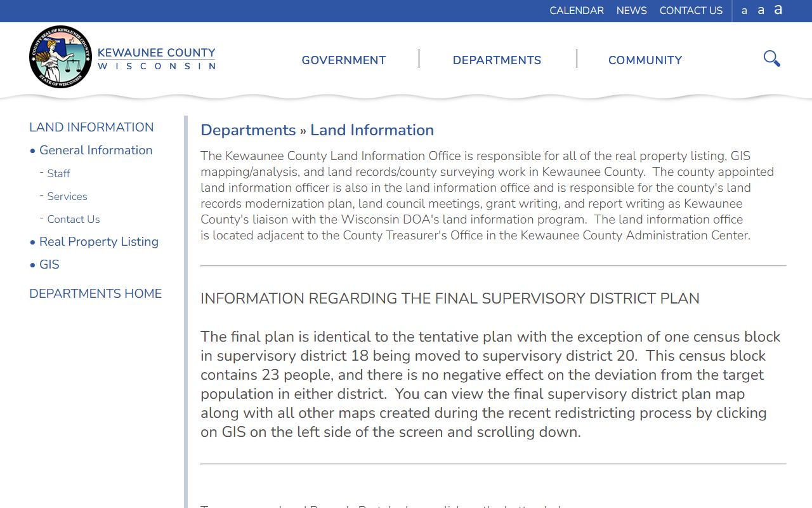The image size is (812, 508).
Task: Click the Final Supervisory District Plan heading
Action: [450, 298]
